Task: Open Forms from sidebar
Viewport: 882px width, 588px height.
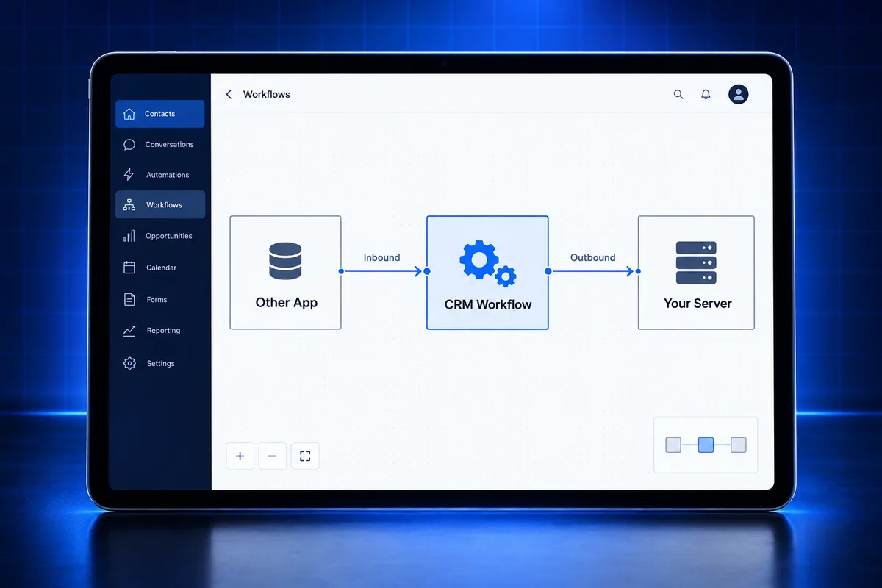Action: (160, 299)
